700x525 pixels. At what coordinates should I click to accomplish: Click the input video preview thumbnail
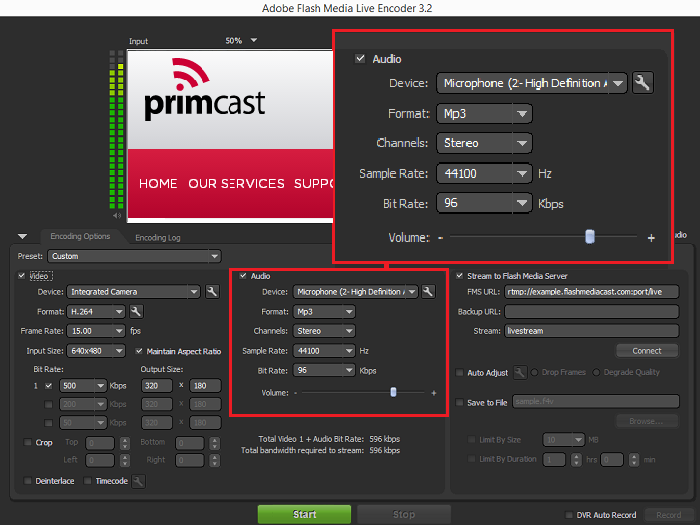point(230,136)
